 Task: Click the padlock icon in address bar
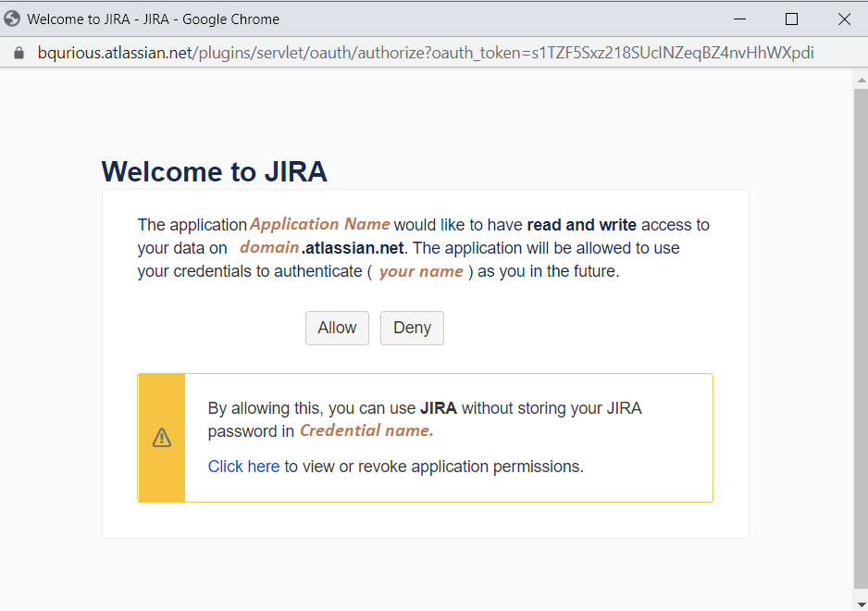coord(19,53)
